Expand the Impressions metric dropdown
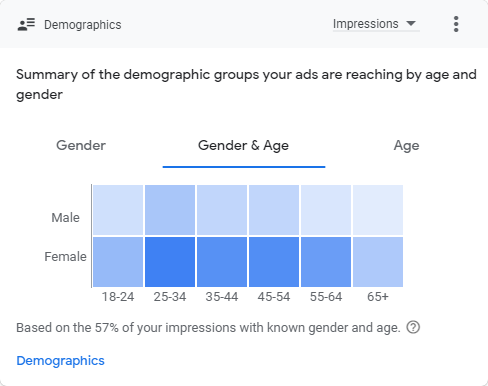The width and height of the screenshot is (488, 386). (x=376, y=24)
